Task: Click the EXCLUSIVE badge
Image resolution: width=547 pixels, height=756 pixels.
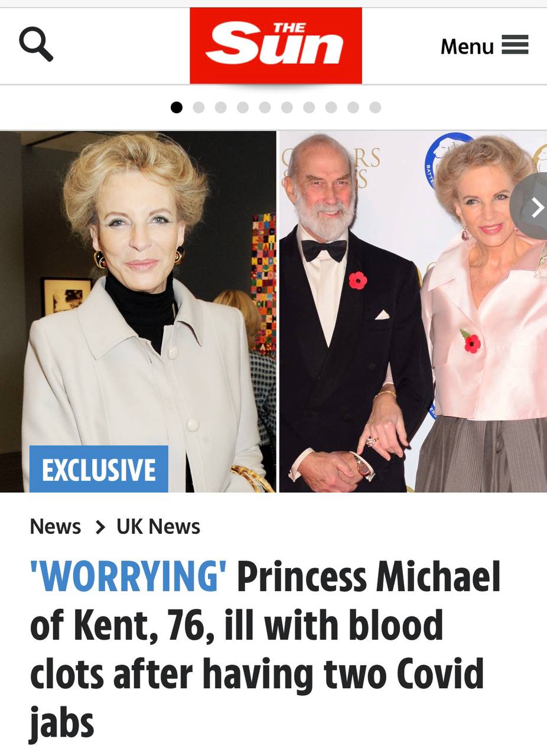Action: pos(99,469)
